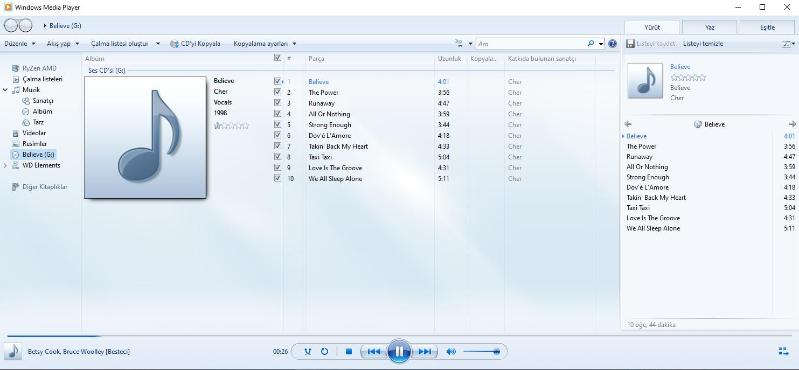
Task: Click Listeyi temizle button
Action: coord(703,44)
